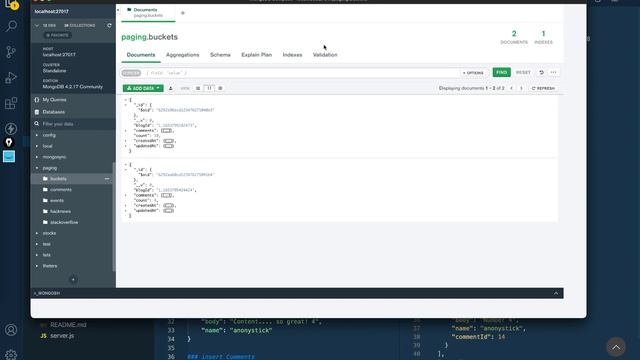640x360 pixels.
Task: Open the Add Data dropdown
Action: (x=143, y=88)
